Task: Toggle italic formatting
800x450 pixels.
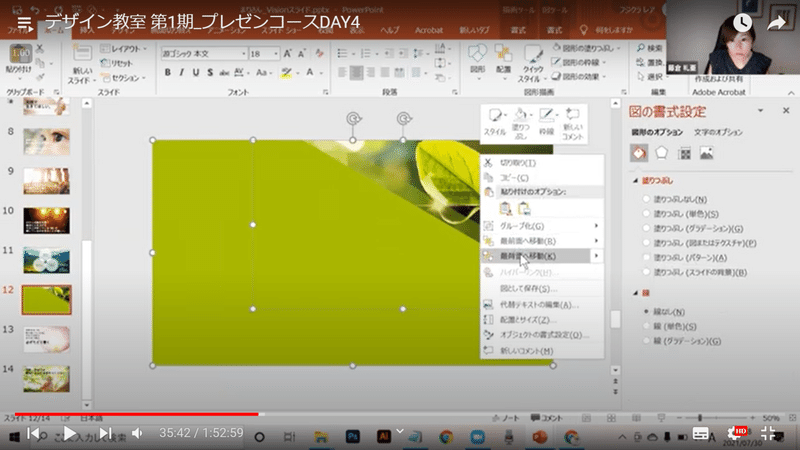Action: [x=182, y=72]
